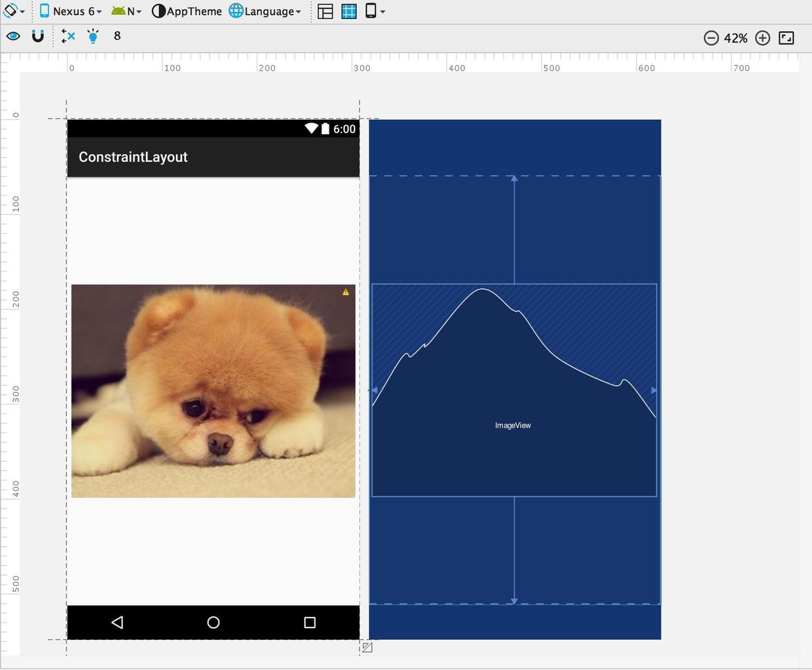Click the zoom to fit screen icon

tap(786, 38)
